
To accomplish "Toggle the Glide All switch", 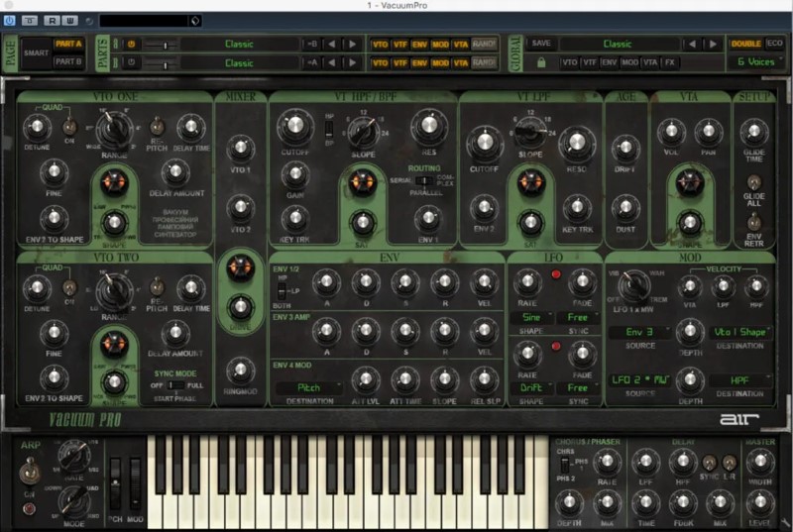I will pos(753,182).
